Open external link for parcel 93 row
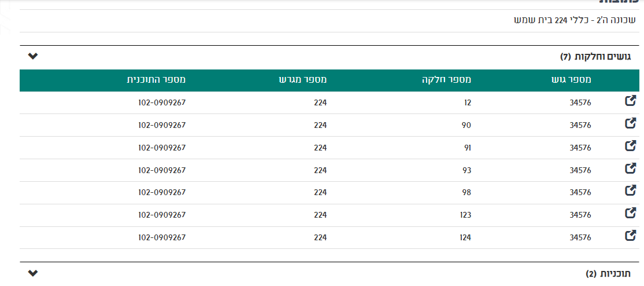 [631, 168]
